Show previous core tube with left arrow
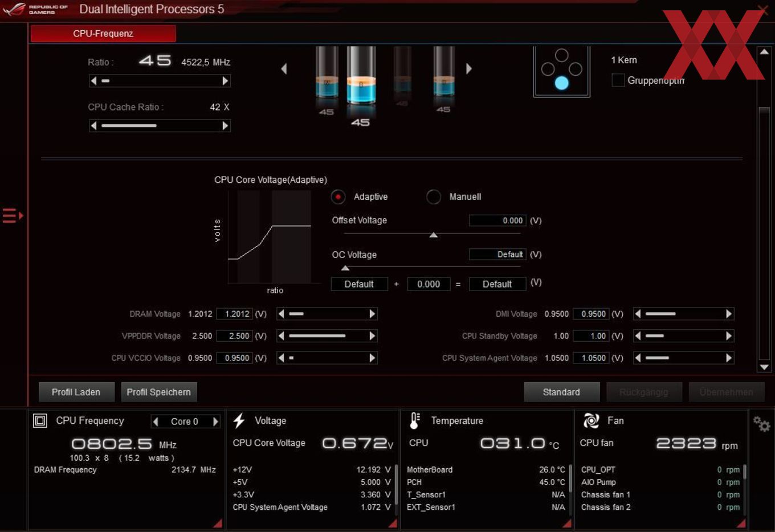Image resolution: width=775 pixels, height=532 pixels. click(x=284, y=69)
